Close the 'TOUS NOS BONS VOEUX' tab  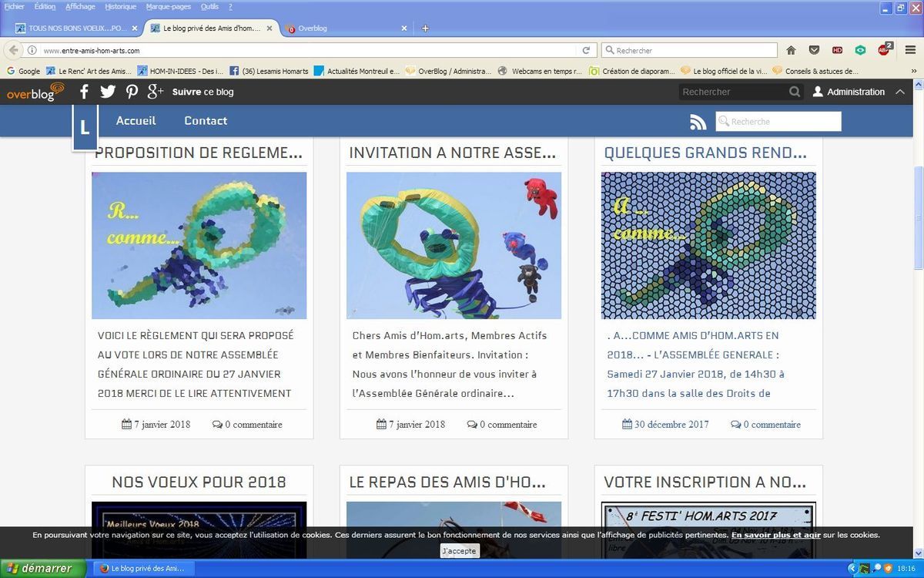pos(135,29)
